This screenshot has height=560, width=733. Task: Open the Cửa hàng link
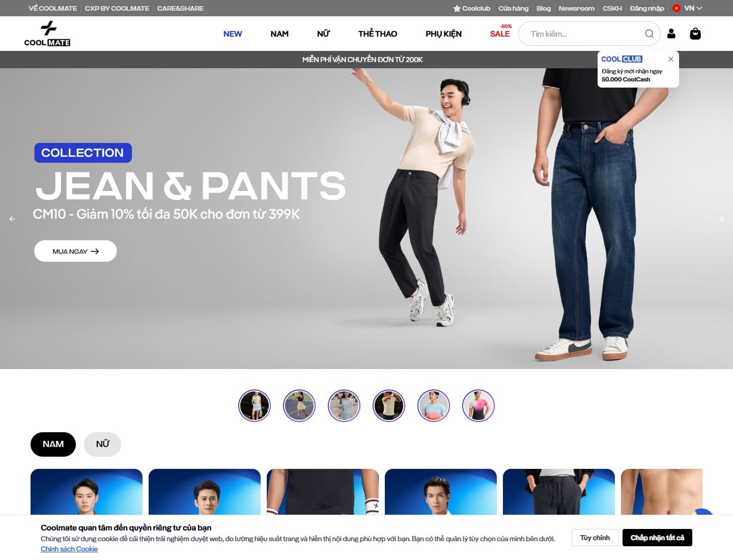(x=513, y=8)
